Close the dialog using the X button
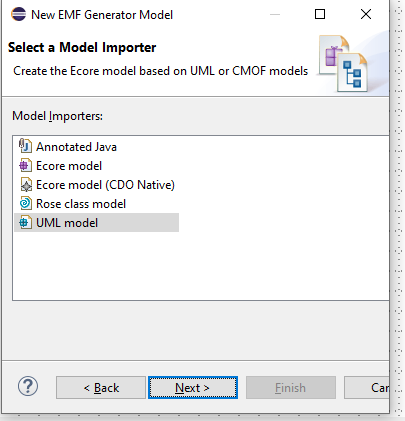 pos(366,14)
